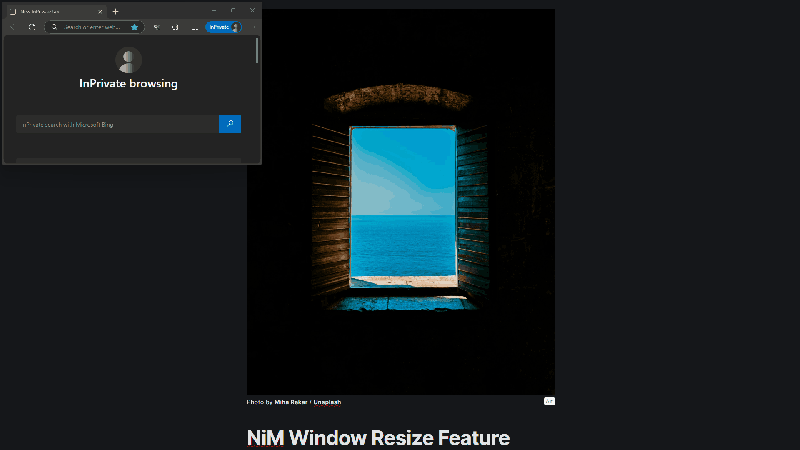This screenshot has height=450, width=800.
Task: Click the Alt badge under the photo
Action: point(549,401)
